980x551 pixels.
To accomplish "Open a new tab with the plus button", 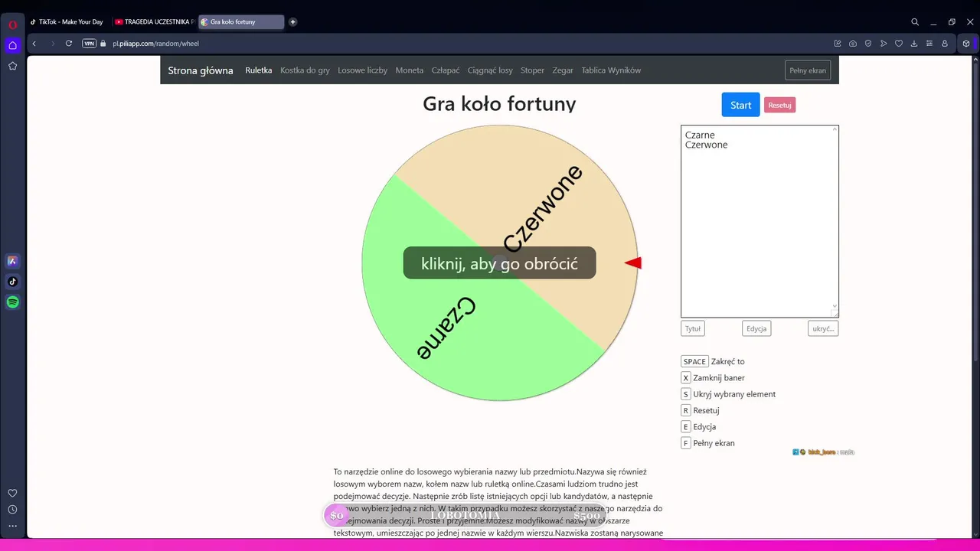I will (292, 22).
